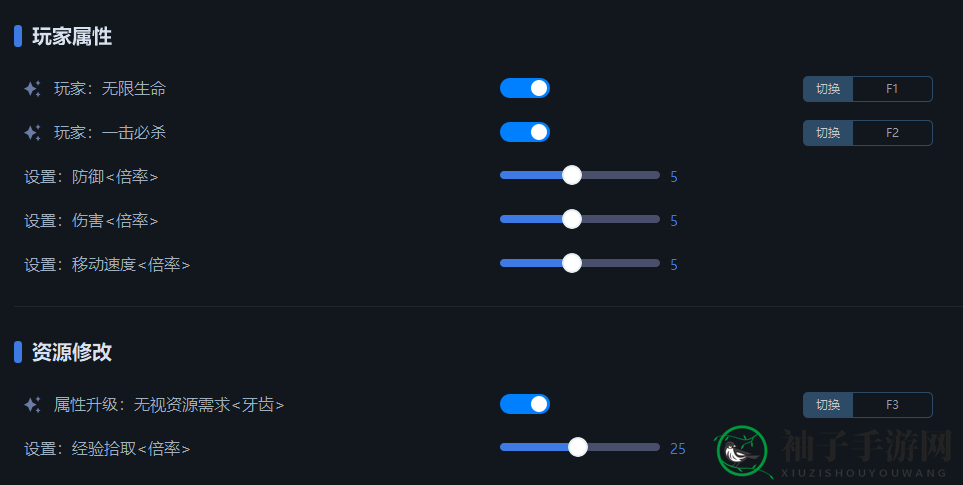Toggle off 玩家:无限生命 switch

point(524,88)
